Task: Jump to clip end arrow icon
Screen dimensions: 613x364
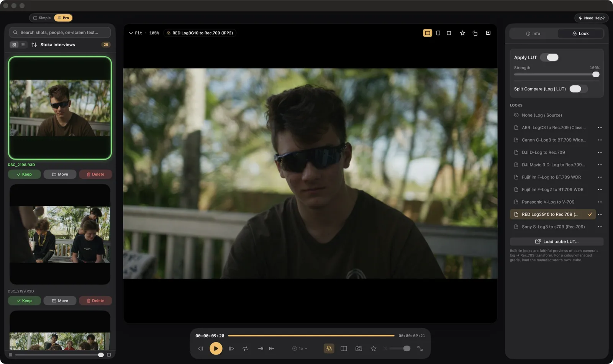Action: 261,349
